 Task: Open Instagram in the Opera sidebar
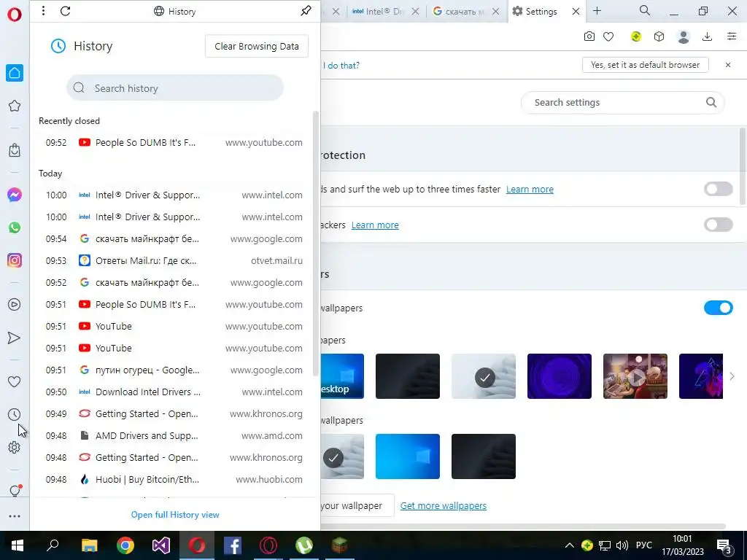15,260
